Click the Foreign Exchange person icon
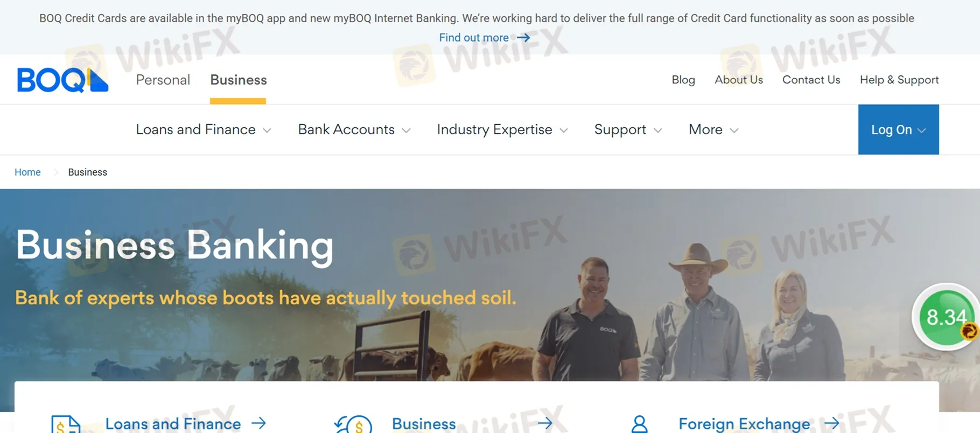The height and width of the screenshot is (433, 980). pos(639,424)
